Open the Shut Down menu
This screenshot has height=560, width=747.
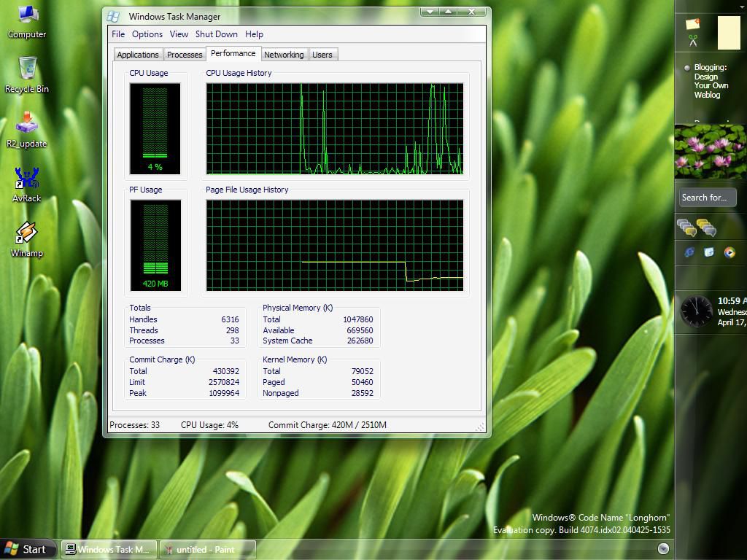[216, 34]
